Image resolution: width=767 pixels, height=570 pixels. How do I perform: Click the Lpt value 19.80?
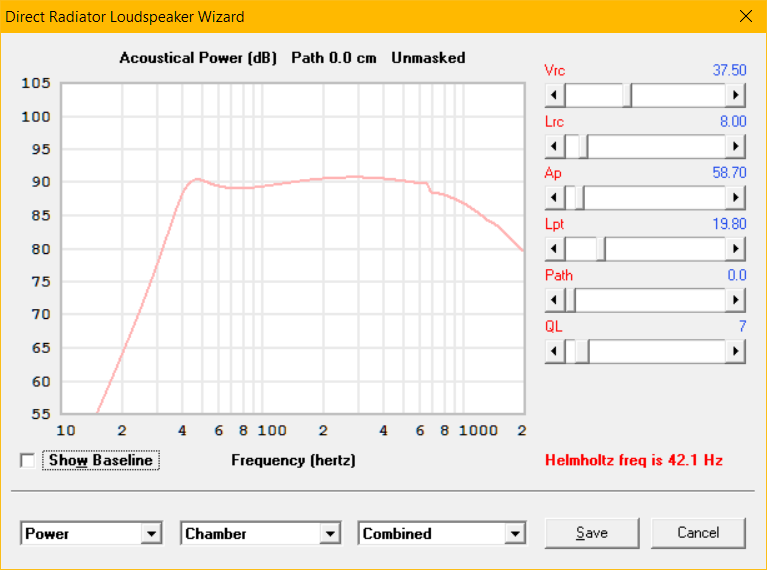[x=729, y=224]
